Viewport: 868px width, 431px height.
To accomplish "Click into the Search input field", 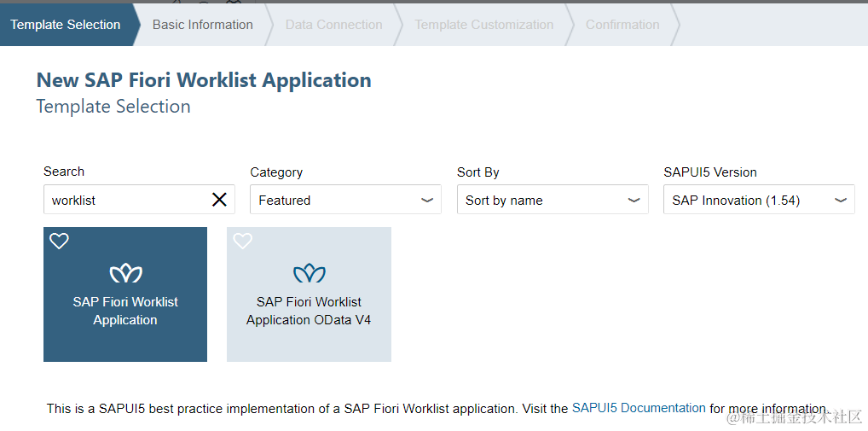I will pyautogui.click(x=124, y=201).
